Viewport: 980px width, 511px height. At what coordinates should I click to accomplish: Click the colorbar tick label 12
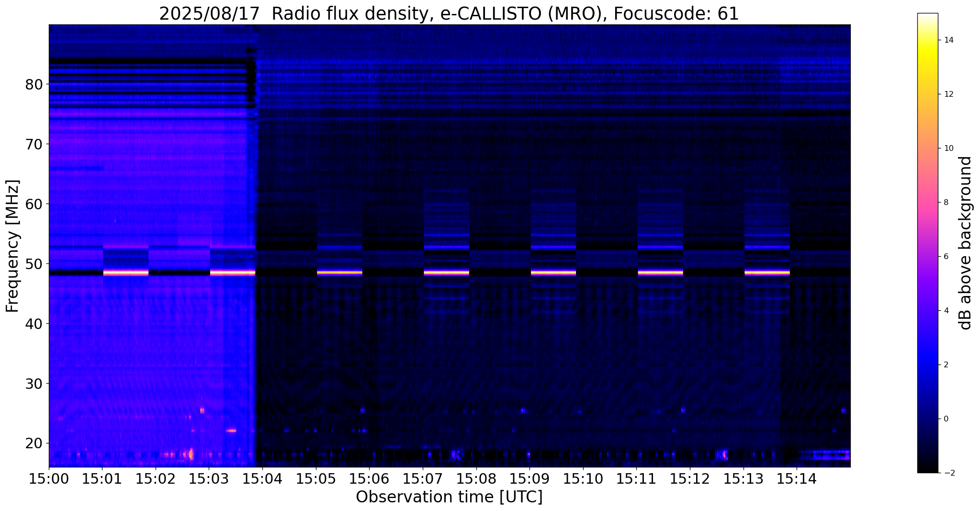coord(948,94)
